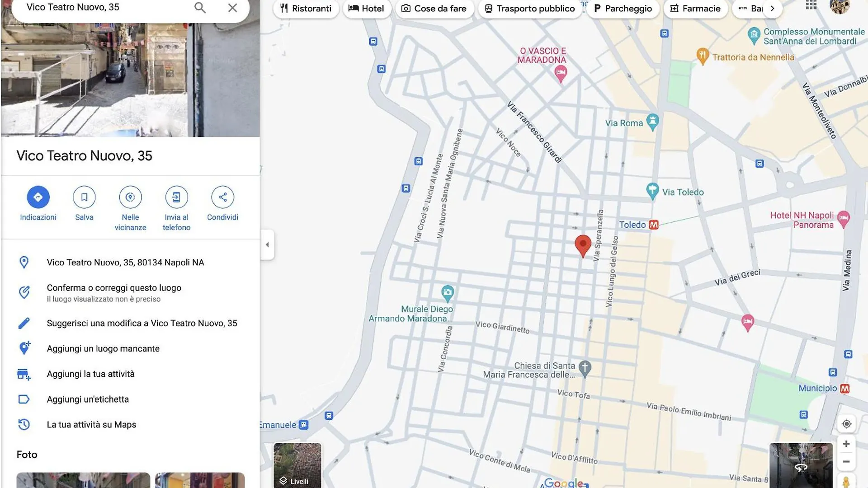This screenshot has height=488, width=868.
Task: Click Hotel NH Napoli Panorama pin
Action: pos(844,219)
